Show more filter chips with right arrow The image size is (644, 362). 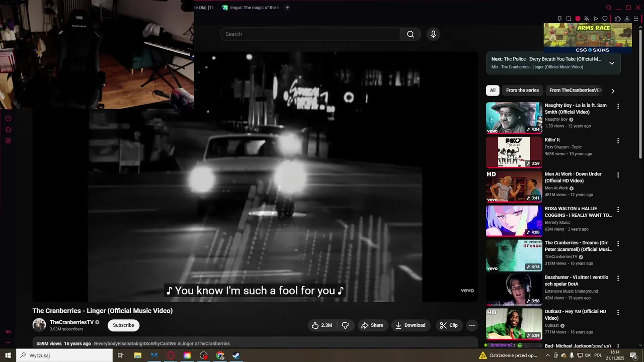[613, 91]
